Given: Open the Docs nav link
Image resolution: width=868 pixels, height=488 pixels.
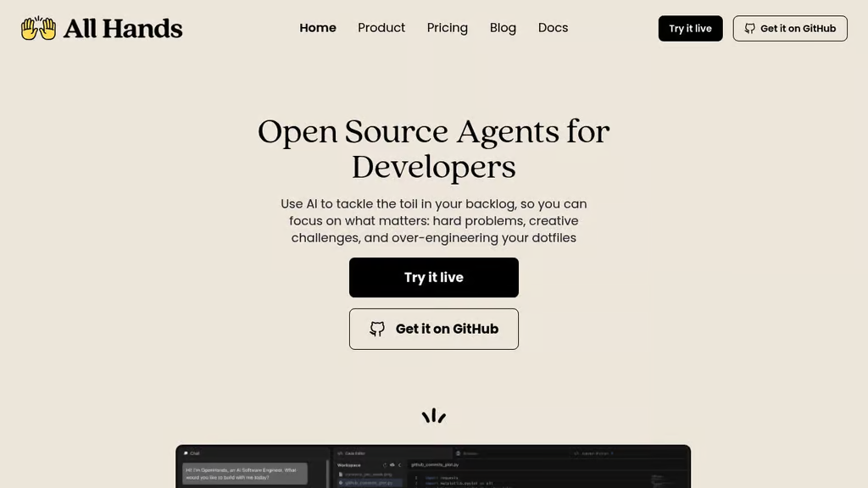Looking at the screenshot, I should 553,28.
